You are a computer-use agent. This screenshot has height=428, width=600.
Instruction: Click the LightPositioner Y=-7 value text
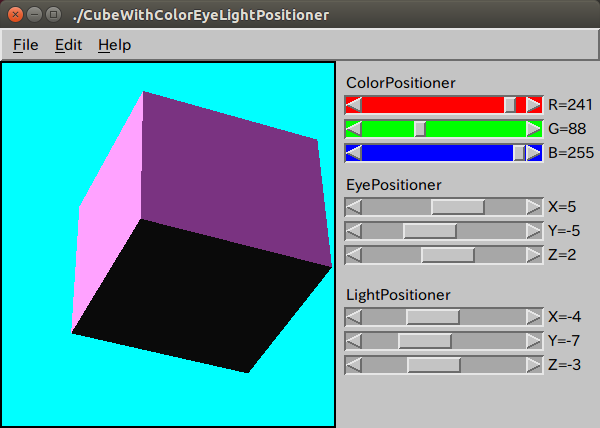[564, 341]
